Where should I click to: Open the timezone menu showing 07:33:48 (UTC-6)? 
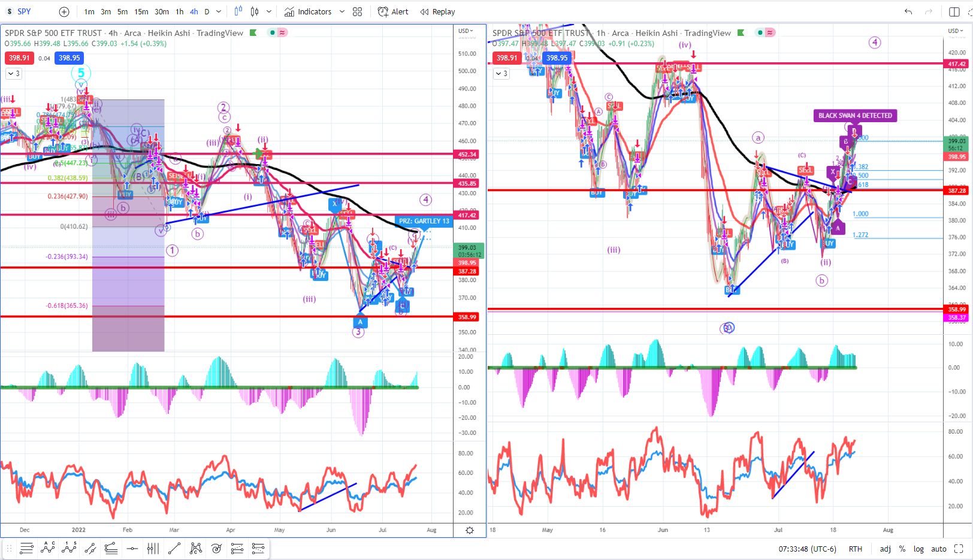(x=807, y=549)
